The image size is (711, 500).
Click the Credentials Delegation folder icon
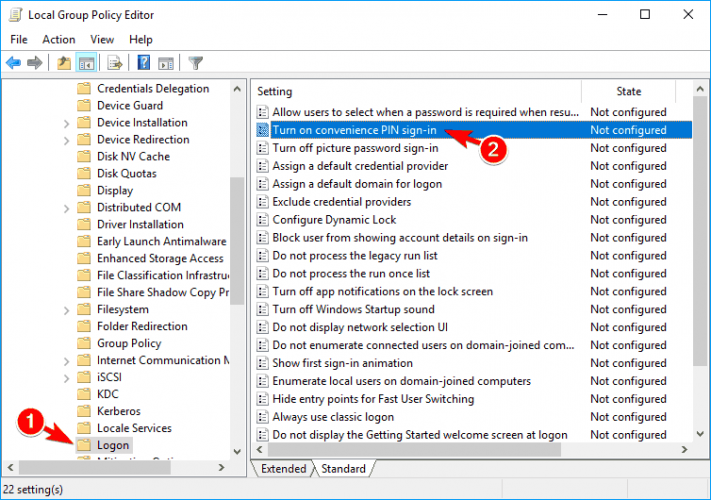click(x=84, y=88)
